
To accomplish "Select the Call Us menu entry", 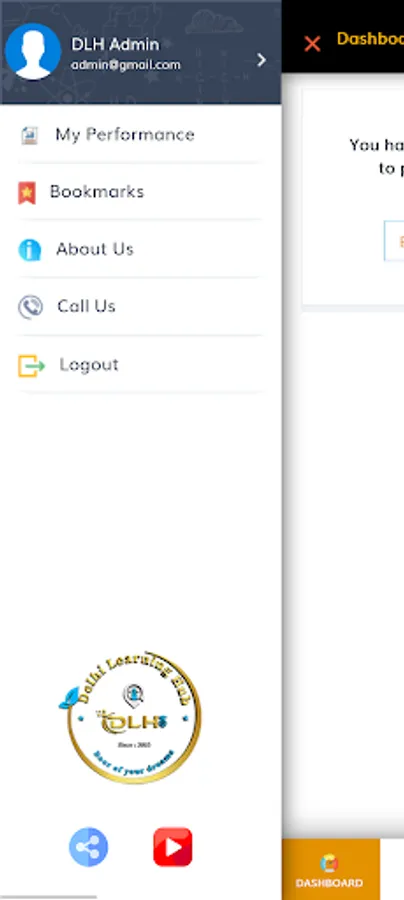I will coord(141,307).
